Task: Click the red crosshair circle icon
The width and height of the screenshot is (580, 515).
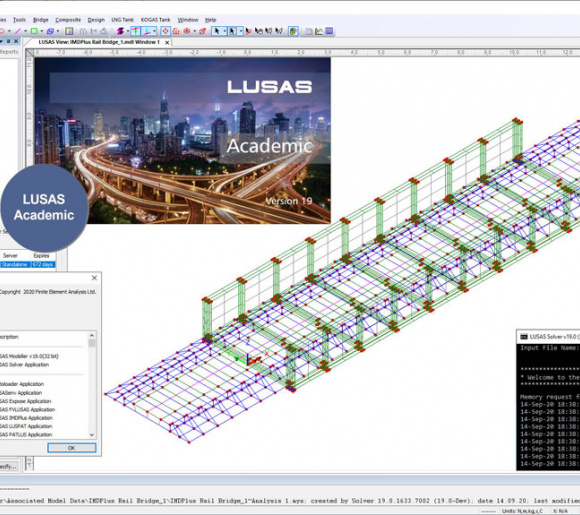Action: pyautogui.click(x=187, y=31)
